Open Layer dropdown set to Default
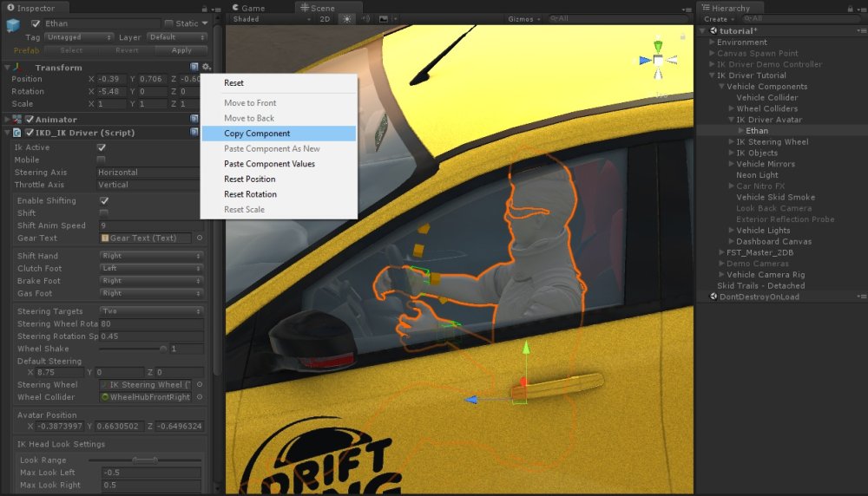The height and width of the screenshot is (496, 868). coord(177,37)
